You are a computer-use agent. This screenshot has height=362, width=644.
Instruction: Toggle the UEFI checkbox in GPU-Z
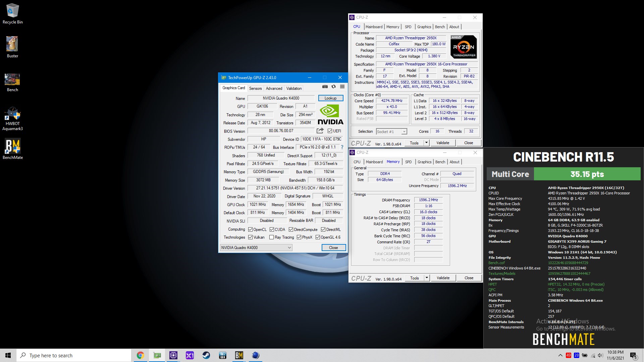pyautogui.click(x=330, y=131)
